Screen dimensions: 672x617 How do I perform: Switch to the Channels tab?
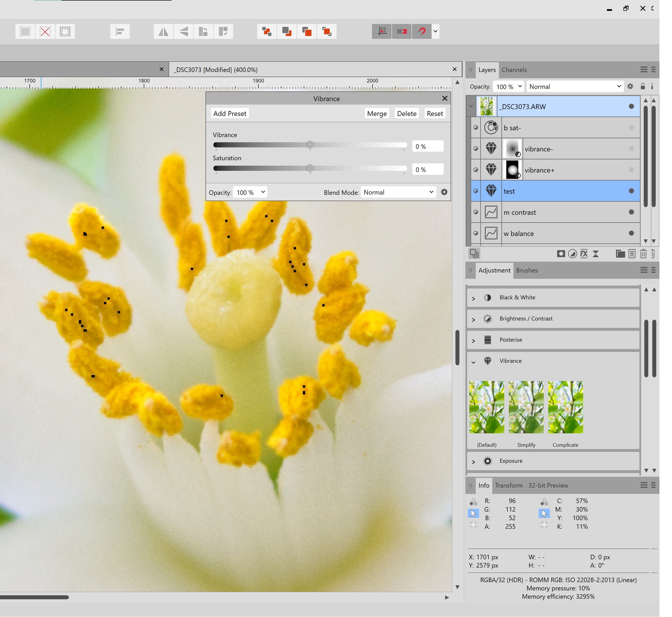(514, 70)
